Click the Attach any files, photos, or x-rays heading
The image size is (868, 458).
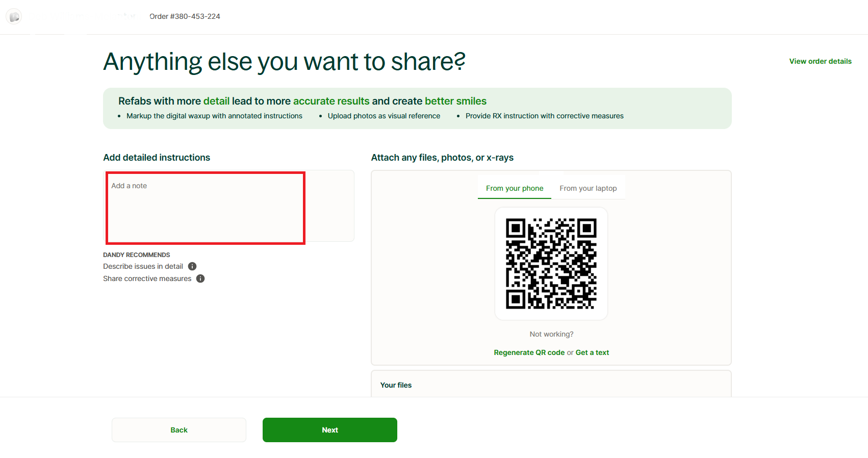pos(442,157)
